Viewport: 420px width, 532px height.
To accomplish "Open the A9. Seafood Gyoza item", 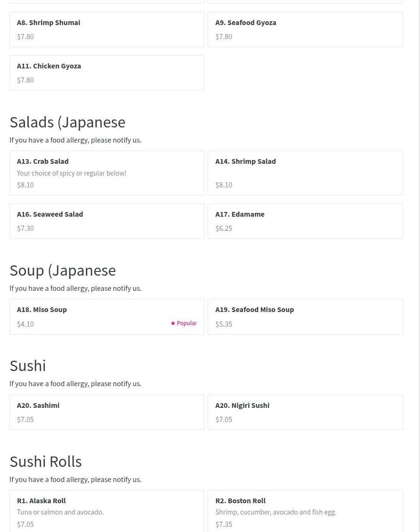I will click(x=305, y=29).
